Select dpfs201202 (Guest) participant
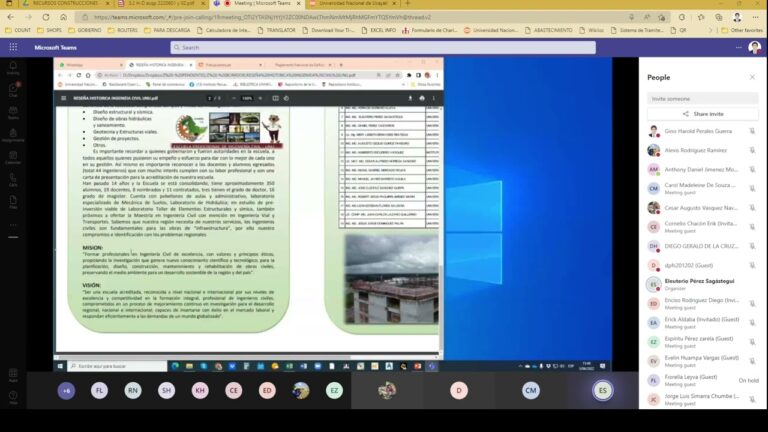 pos(702,265)
